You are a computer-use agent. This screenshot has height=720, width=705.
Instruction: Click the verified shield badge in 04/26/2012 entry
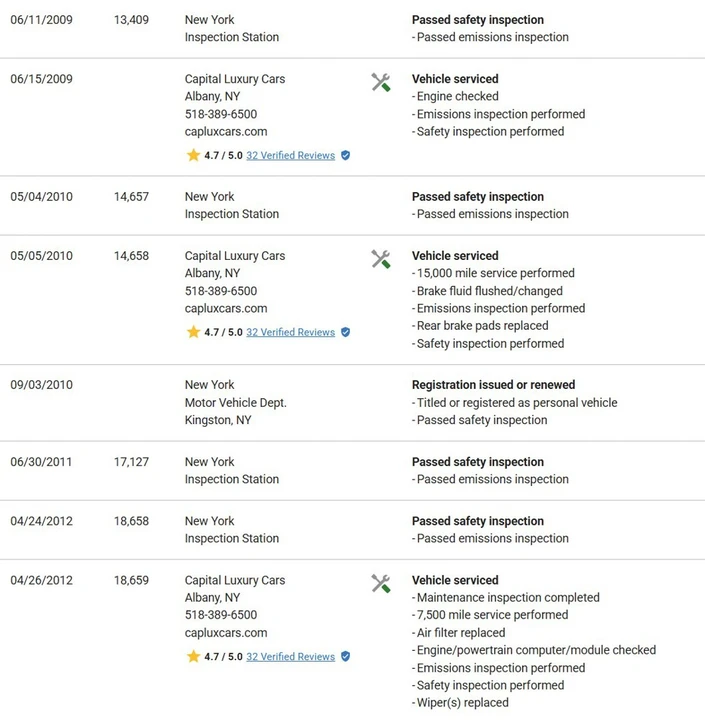(346, 657)
